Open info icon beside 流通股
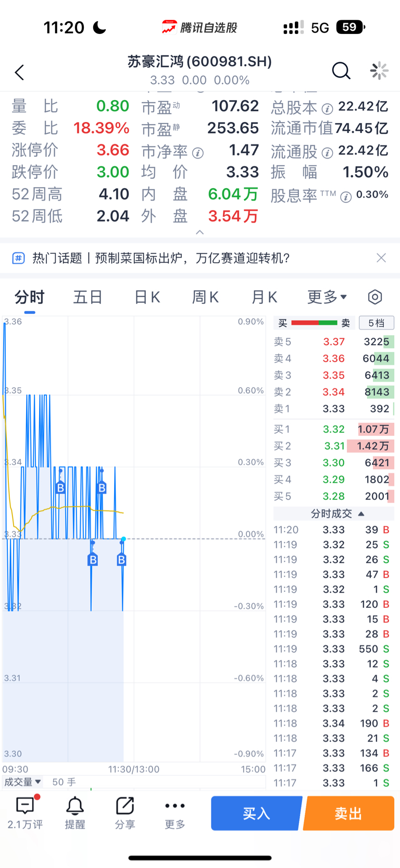The height and width of the screenshot is (868, 400). pyautogui.click(x=327, y=153)
